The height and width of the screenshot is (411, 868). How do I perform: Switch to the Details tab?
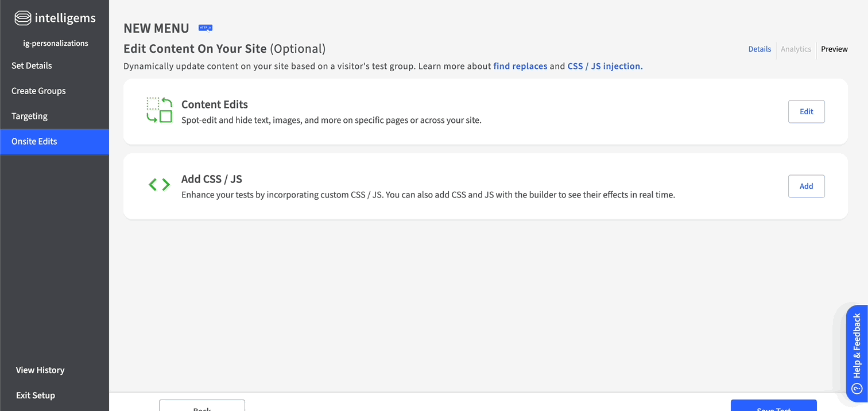point(759,49)
